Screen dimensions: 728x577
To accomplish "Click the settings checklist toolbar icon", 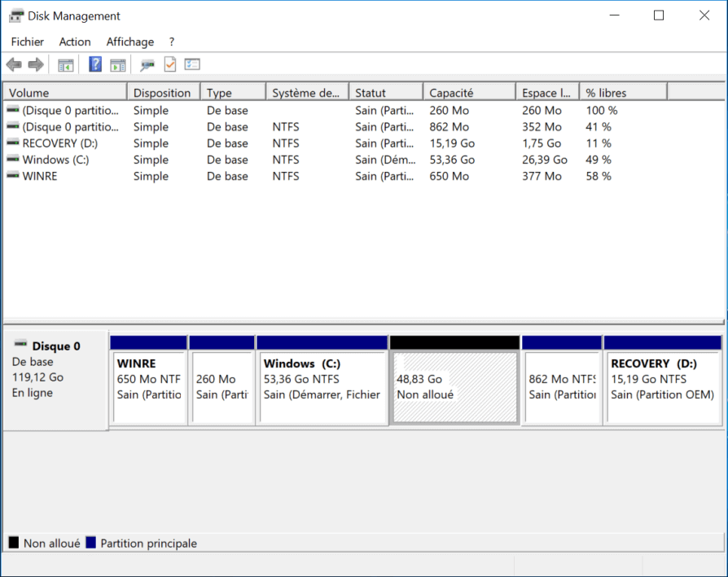I will 192,64.
